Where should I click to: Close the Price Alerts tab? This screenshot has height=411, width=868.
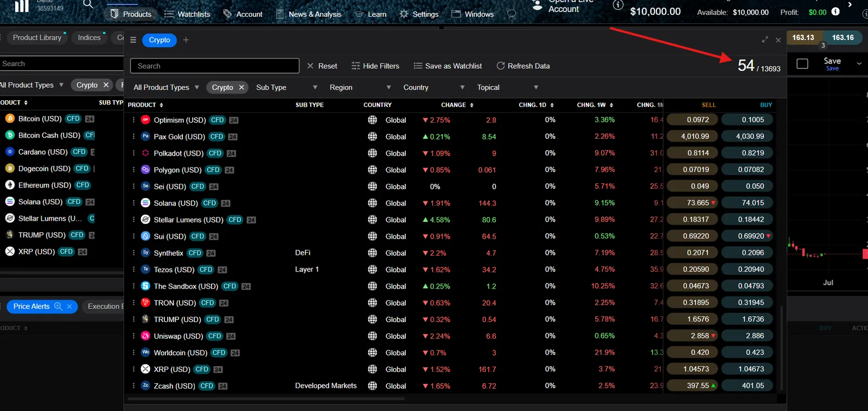point(69,306)
